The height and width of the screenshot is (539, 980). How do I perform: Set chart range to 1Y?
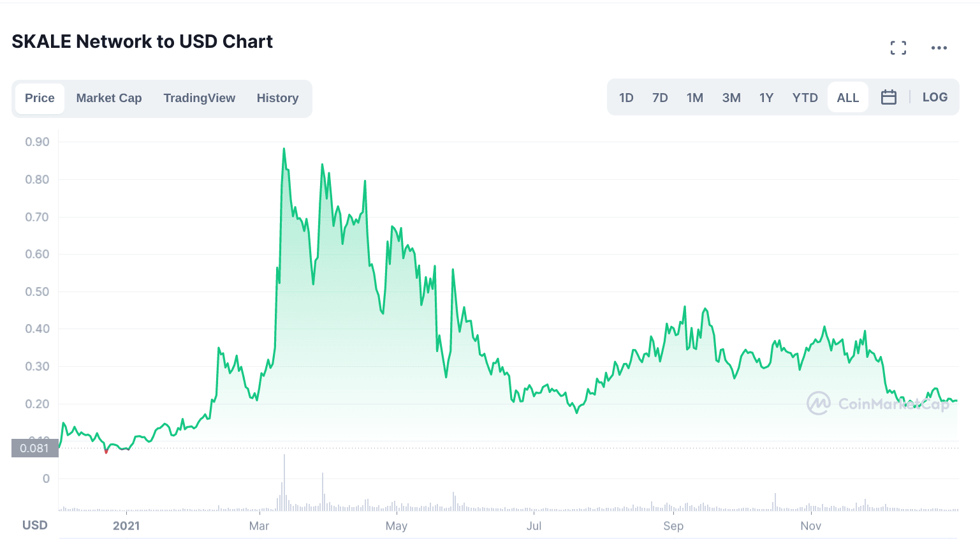pos(766,98)
